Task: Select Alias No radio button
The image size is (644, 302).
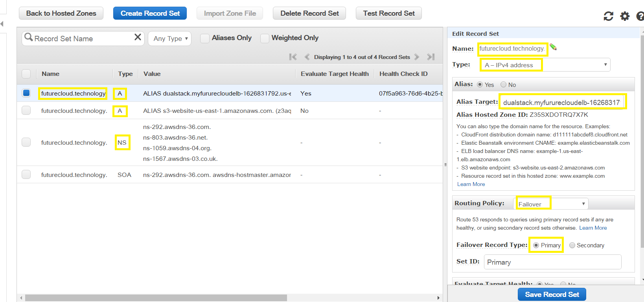Action: point(503,85)
